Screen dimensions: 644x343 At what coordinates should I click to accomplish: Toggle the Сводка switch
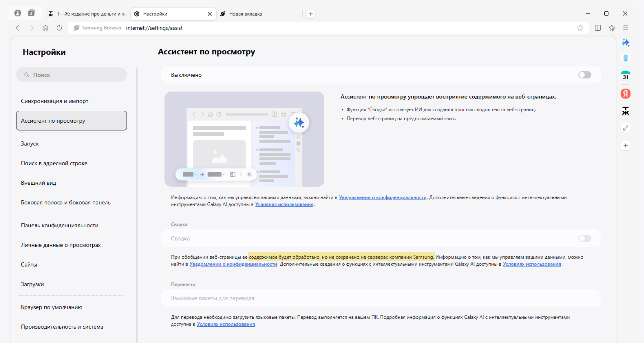(x=585, y=238)
